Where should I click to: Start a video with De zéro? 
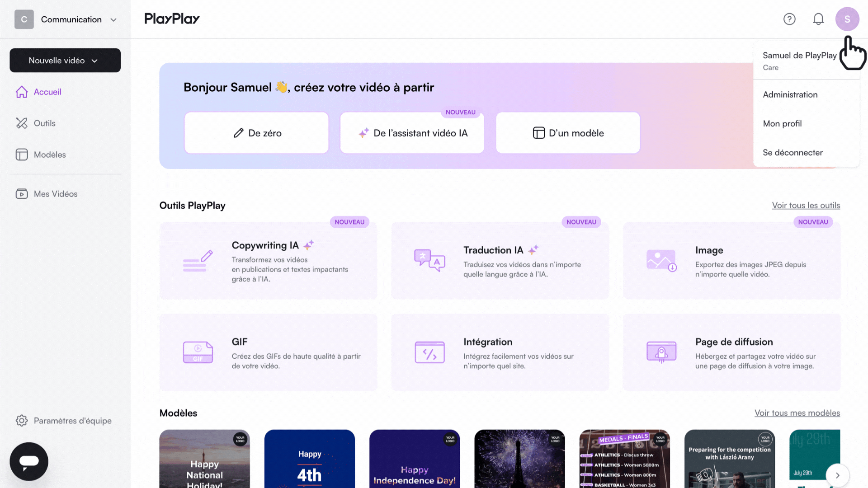coord(256,133)
